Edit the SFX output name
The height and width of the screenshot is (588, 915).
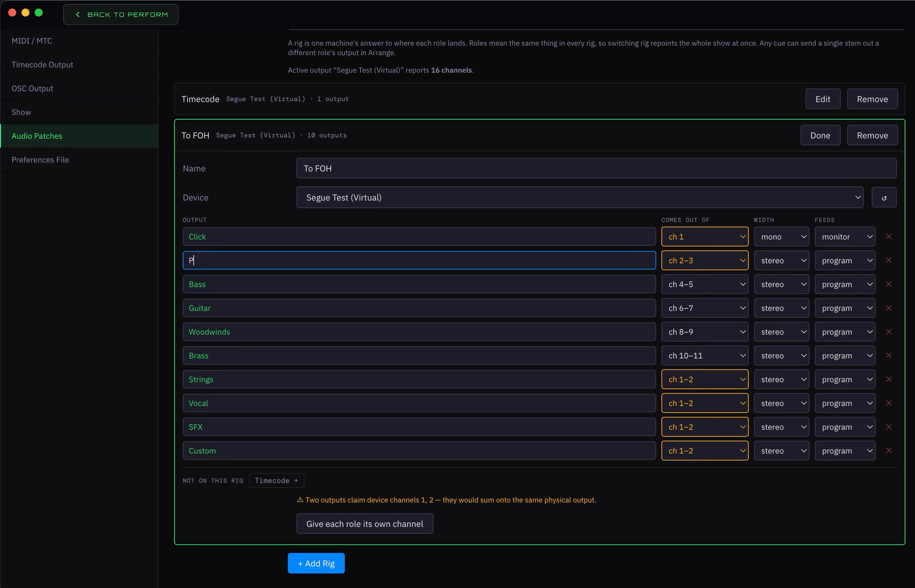pos(419,427)
